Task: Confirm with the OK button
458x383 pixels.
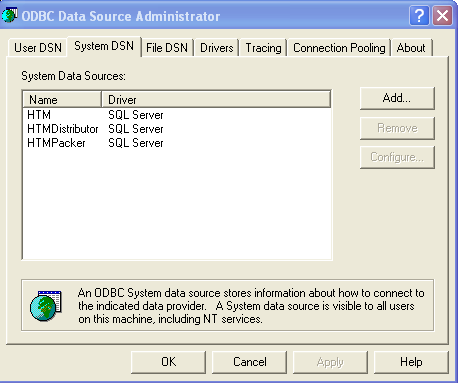Action: pos(168,362)
